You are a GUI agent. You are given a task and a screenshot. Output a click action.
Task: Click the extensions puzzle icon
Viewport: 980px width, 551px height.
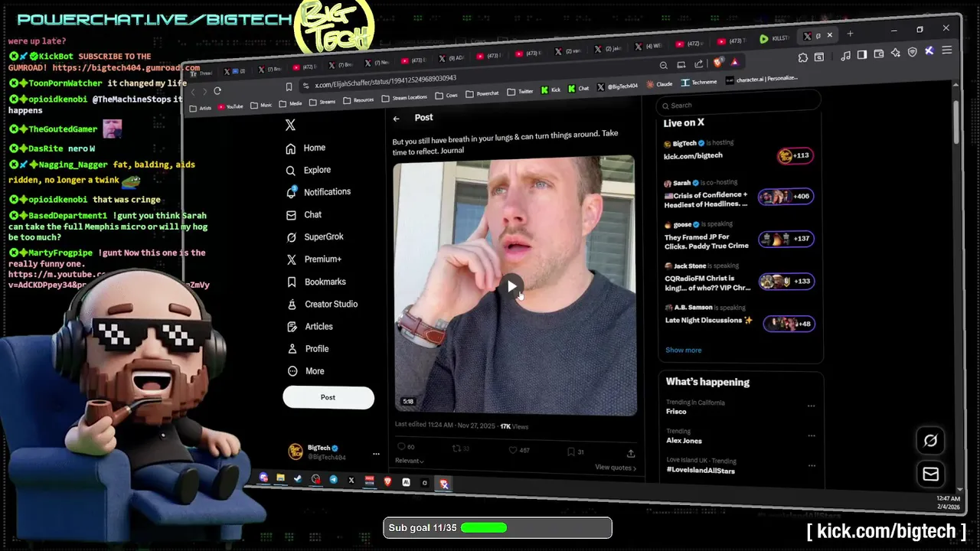[x=802, y=57]
